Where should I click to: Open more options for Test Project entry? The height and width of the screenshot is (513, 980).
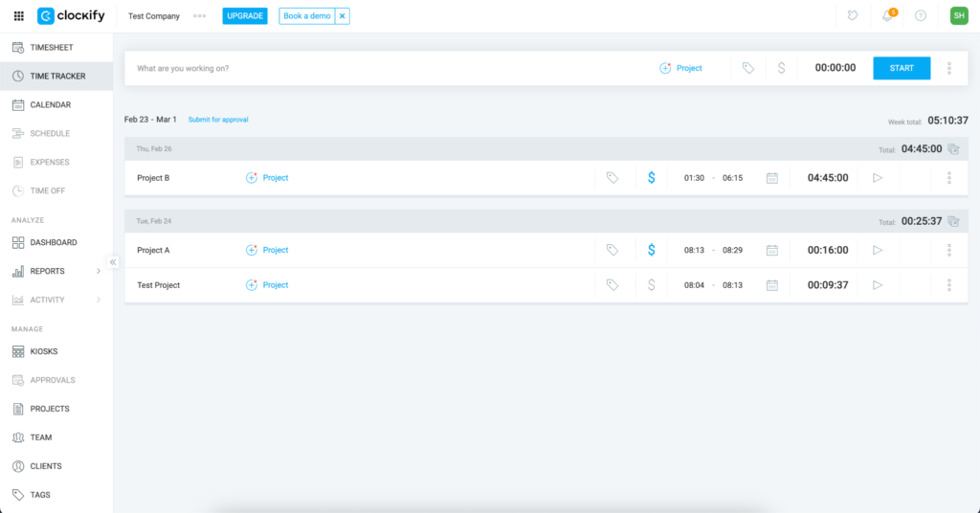(948, 285)
